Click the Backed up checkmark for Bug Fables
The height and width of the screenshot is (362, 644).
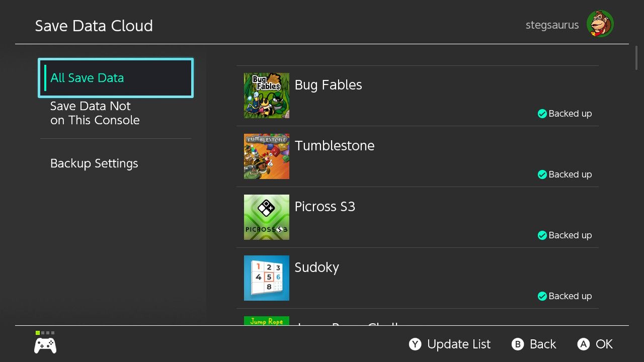pyautogui.click(x=542, y=114)
